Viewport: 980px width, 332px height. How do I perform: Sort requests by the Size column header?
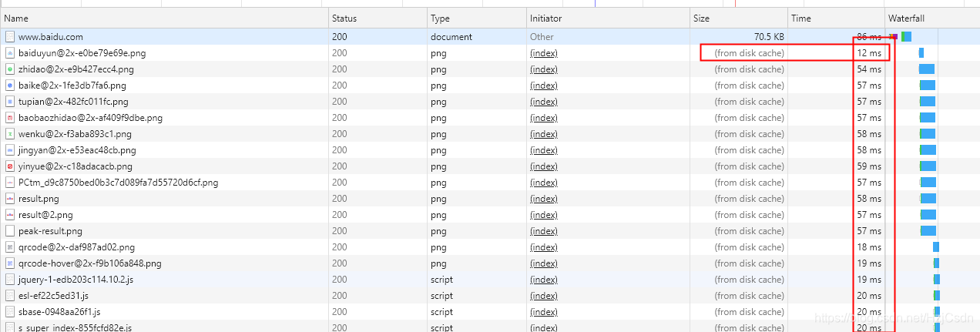click(x=739, y=18)
